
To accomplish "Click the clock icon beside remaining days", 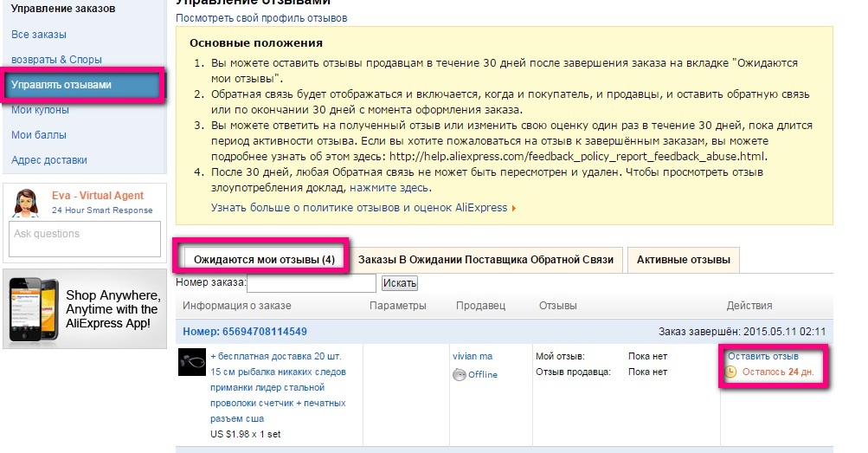I will (x=731, y=372).
